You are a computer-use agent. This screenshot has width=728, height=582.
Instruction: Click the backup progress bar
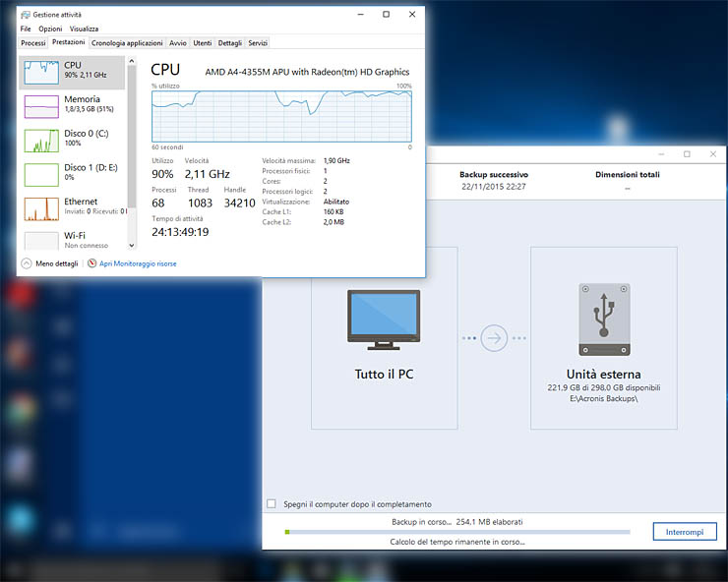click(x=457, y=532)
